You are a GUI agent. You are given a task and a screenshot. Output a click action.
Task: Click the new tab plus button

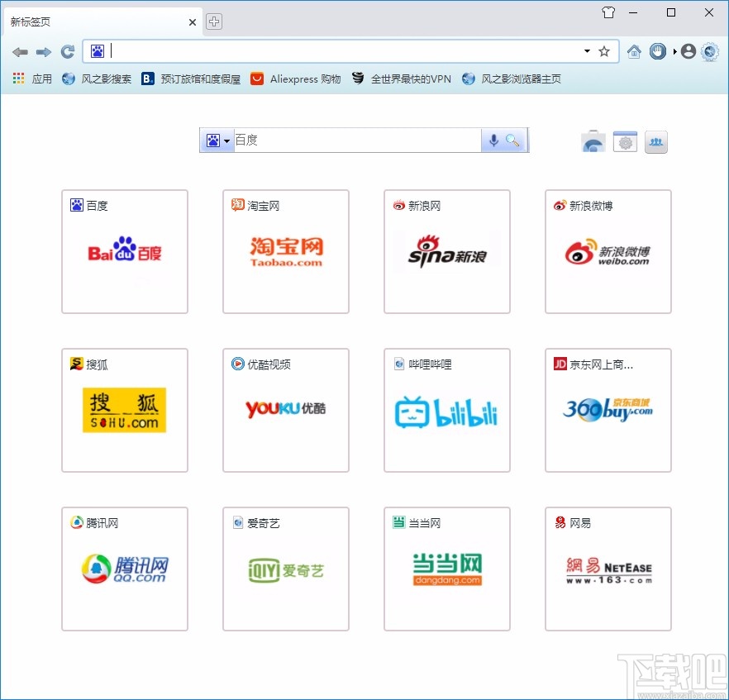pyautogui.click(x=213, y=21)
